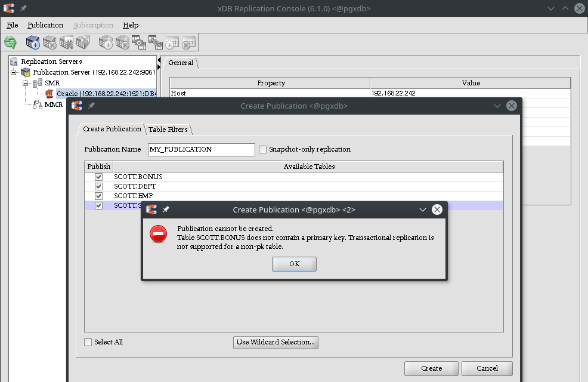Image resolution: width=588 pixels, height=382 pixels.
Task: Select the Create Publication tab
Action: pos(112,129)
